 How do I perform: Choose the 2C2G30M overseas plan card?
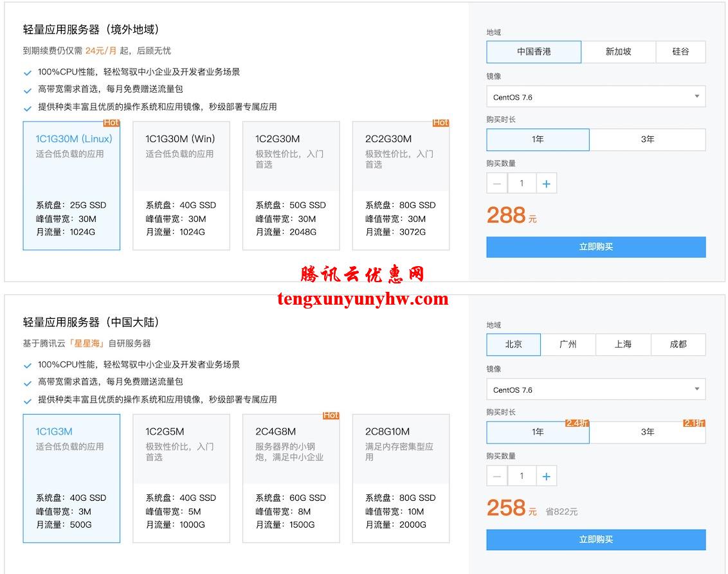coord(401,186)
